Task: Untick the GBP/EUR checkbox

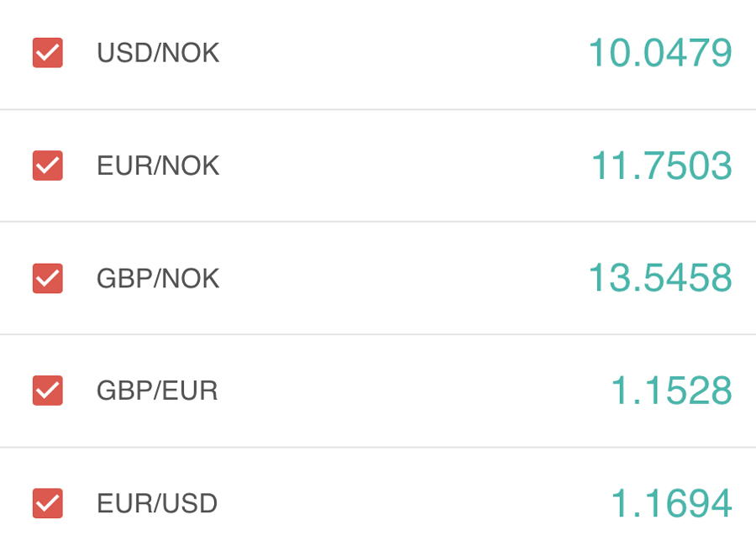Action: click(48, 391)
